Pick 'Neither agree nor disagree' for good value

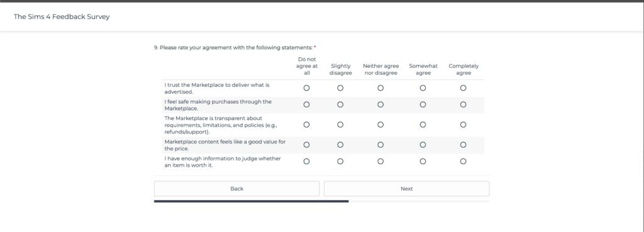coord(380,145)
